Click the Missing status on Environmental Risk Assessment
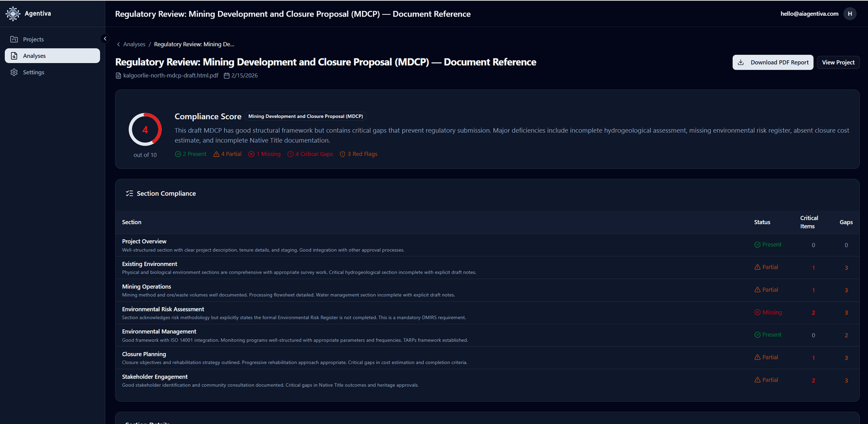 click(768, 312)
